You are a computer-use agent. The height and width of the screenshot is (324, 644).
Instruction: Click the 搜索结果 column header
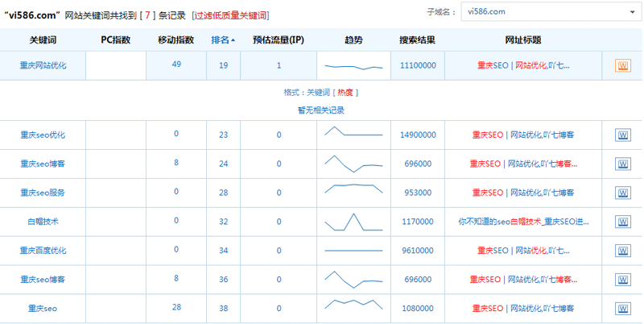418,39
